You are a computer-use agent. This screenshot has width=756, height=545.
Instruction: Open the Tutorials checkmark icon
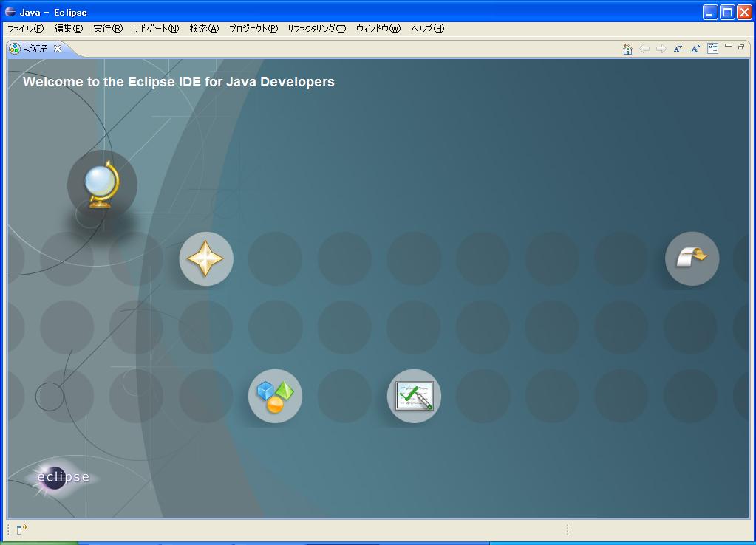tap(414, 396)
